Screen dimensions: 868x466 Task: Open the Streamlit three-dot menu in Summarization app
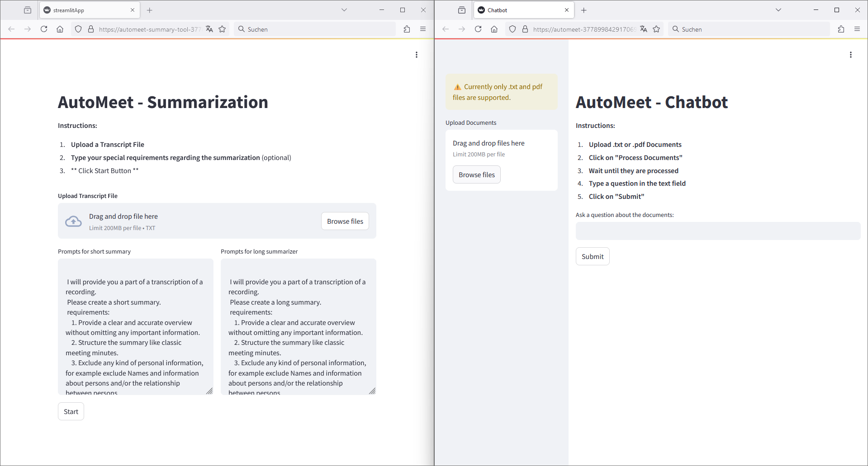(x=416, y=55)
